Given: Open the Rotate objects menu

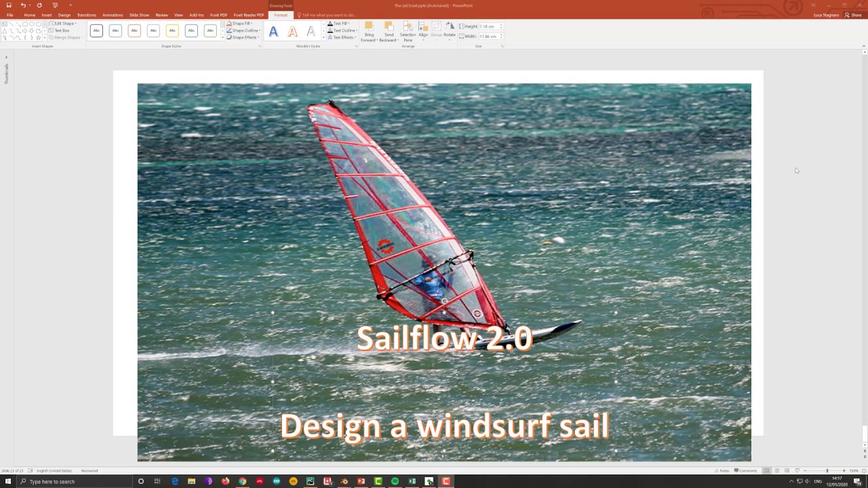Looking at the screenshot, I should (450, 30).
